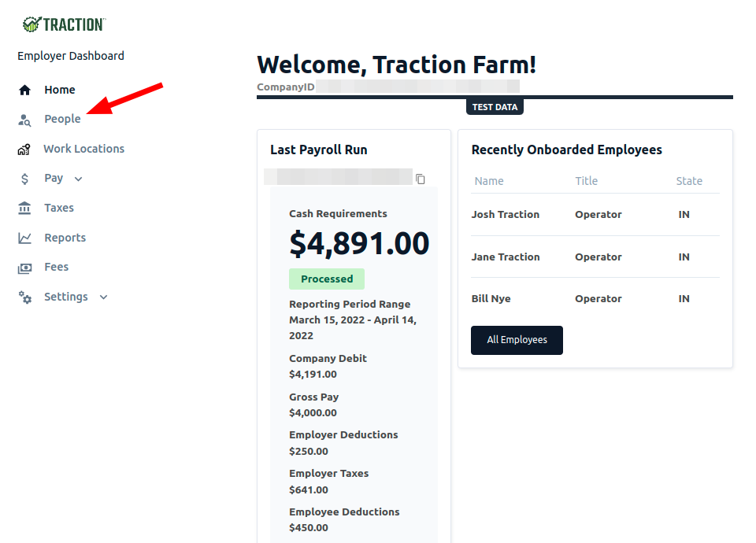
Task: Click the dollar sign Pay icon
Action: click(24, 179)
